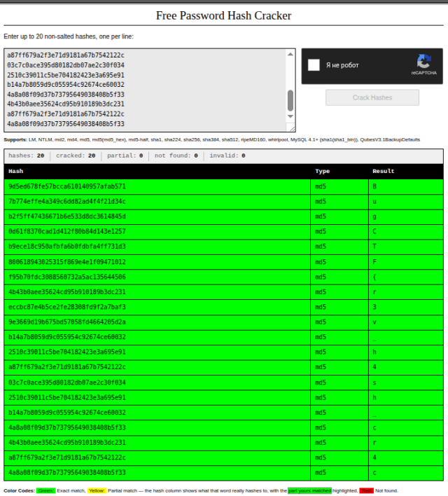Click the 'Supports:' algorithms list text

pyautogui.click(x=212, y=139)
